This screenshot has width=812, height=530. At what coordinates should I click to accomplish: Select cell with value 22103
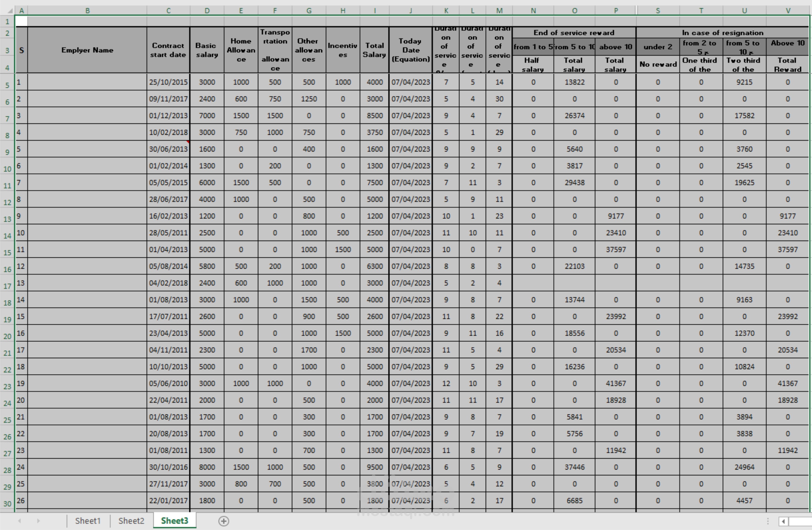[574, 266]
